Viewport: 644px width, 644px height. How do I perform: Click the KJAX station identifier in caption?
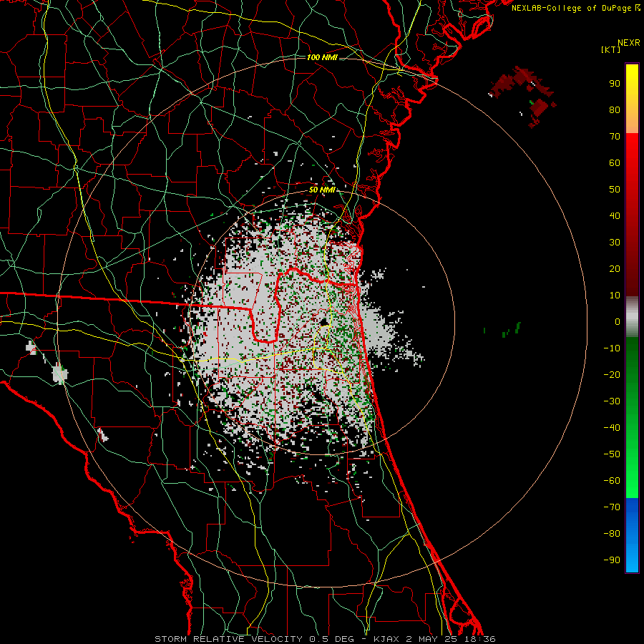(x=388, y=639)
